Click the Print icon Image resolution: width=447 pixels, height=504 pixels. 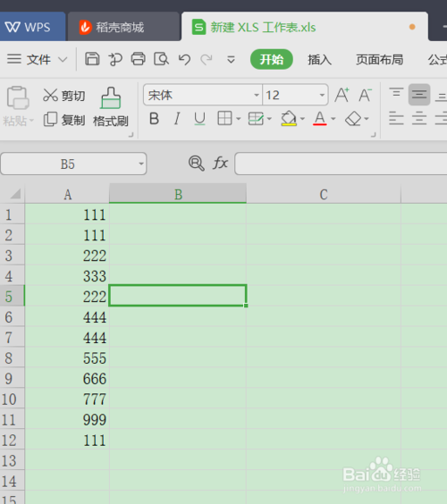point(138,59)
